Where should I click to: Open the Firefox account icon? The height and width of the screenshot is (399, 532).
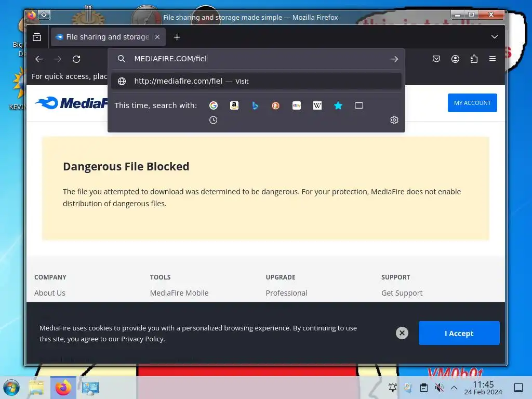pos(455,59)
